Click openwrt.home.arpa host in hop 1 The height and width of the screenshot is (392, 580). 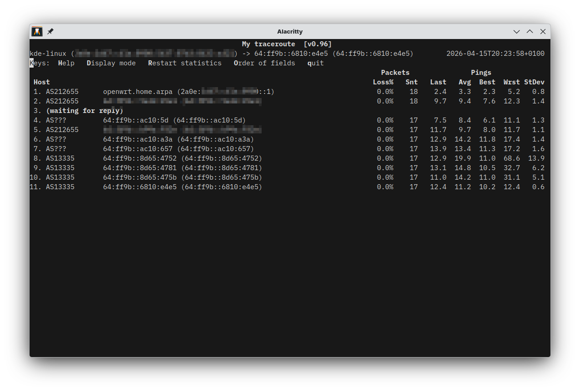click(138, 92)
